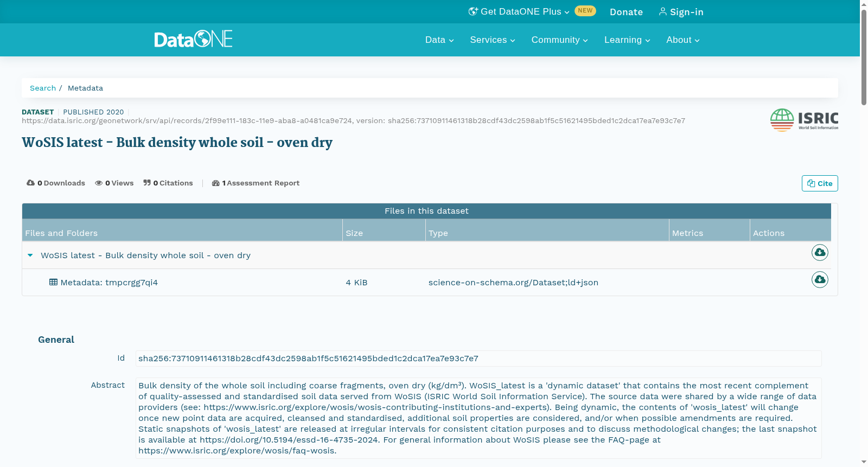
Task: Collapse the WoSIS latest folder row
Action: [x=30, y=255]
